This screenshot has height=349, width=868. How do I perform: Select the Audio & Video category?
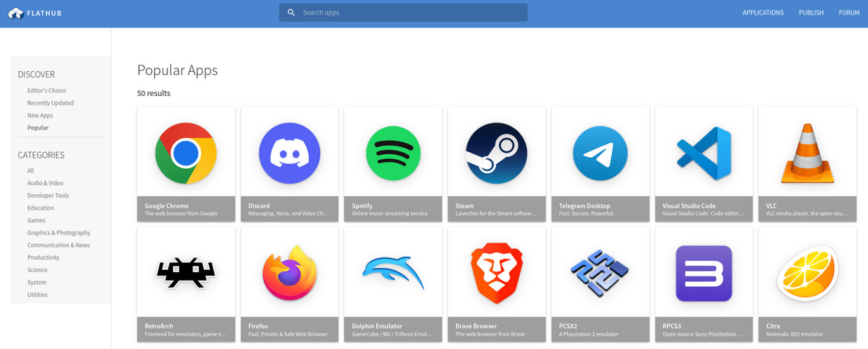pos(45,183)
